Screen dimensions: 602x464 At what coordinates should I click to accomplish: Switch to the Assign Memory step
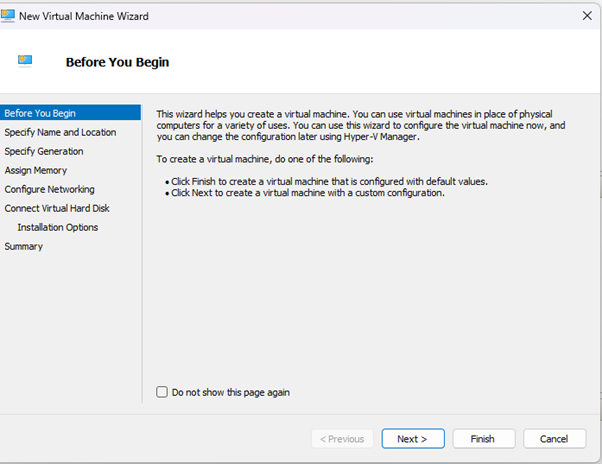tap(36, 170)
